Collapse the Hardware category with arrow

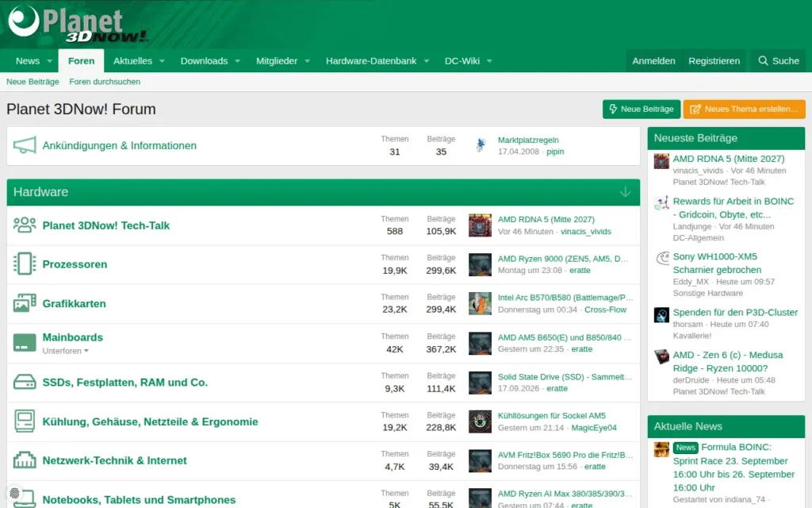click(626, 192)
